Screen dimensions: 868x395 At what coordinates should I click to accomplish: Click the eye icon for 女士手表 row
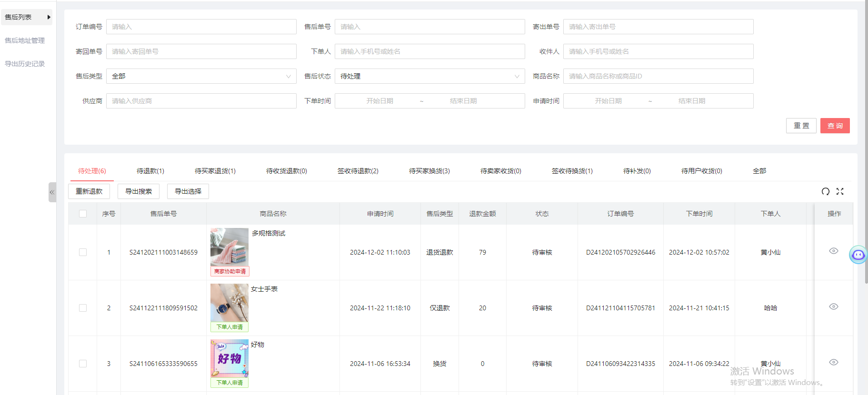pos(833,306)
